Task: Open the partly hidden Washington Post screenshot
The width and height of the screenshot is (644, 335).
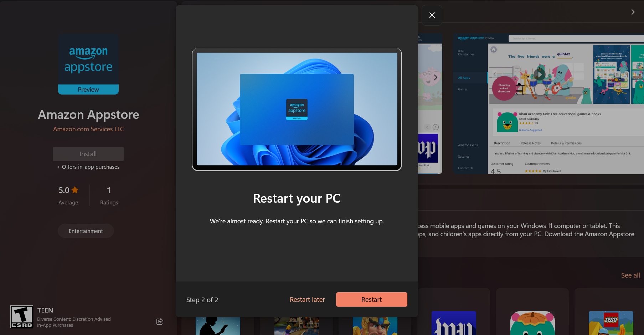Action: point(430,104)
